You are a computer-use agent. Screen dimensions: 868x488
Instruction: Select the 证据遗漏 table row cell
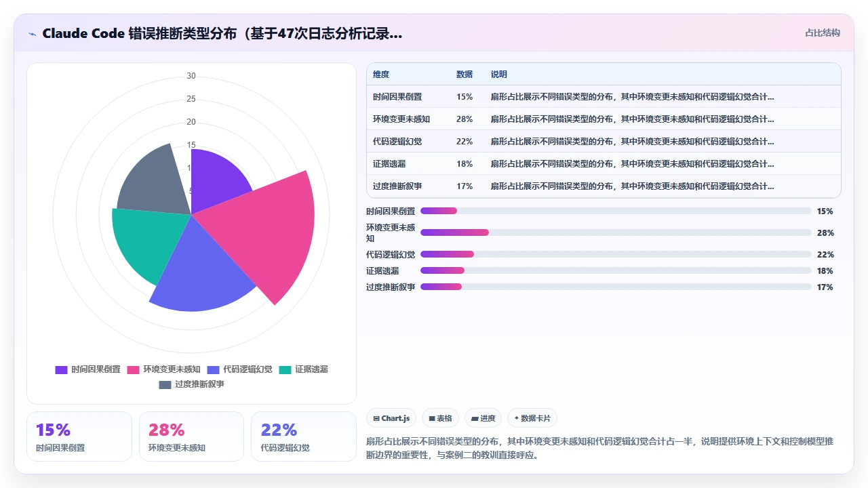tap(389, 164)
